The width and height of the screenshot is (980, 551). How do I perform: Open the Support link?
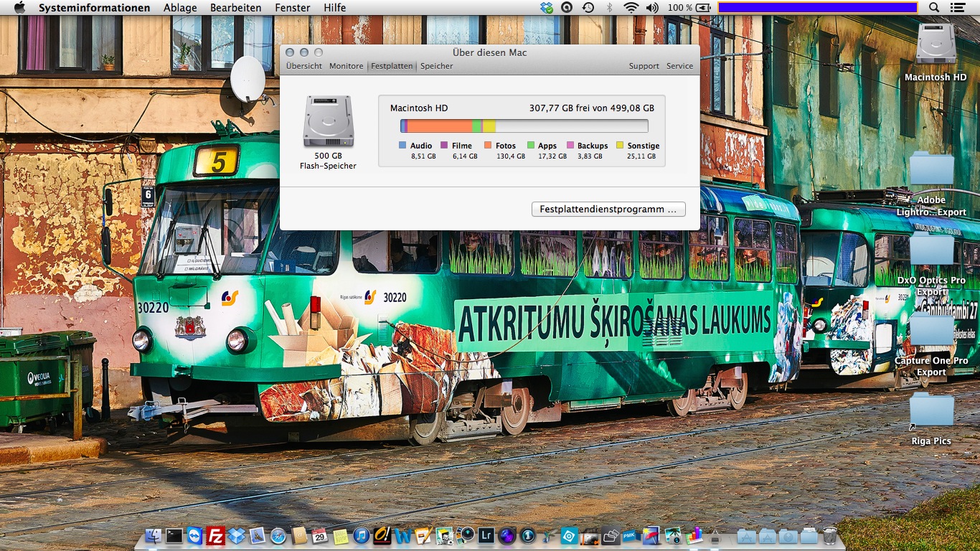tap(644, 66)
